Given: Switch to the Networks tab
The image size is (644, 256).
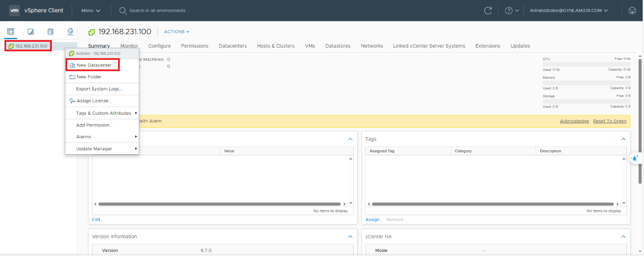Looking at the screenshot, I should pyautogui.click(x=372, y=46).
